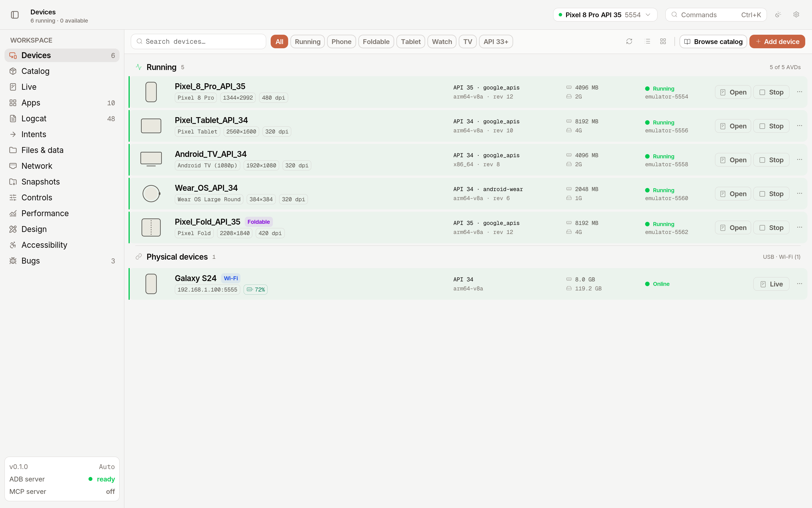
Task: Open more options for Galaxy S24
Action: point(800,284)
